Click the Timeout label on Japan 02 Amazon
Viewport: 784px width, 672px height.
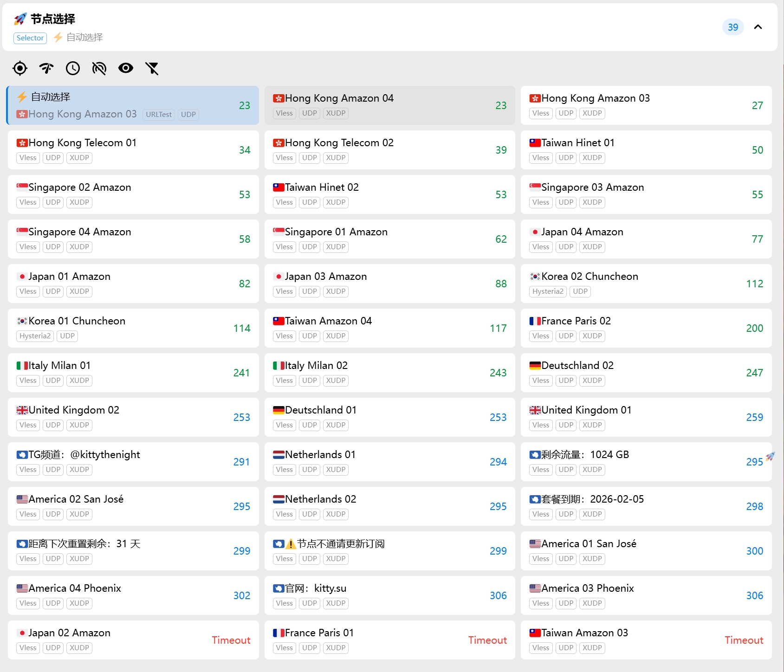(x=231, y=640)
